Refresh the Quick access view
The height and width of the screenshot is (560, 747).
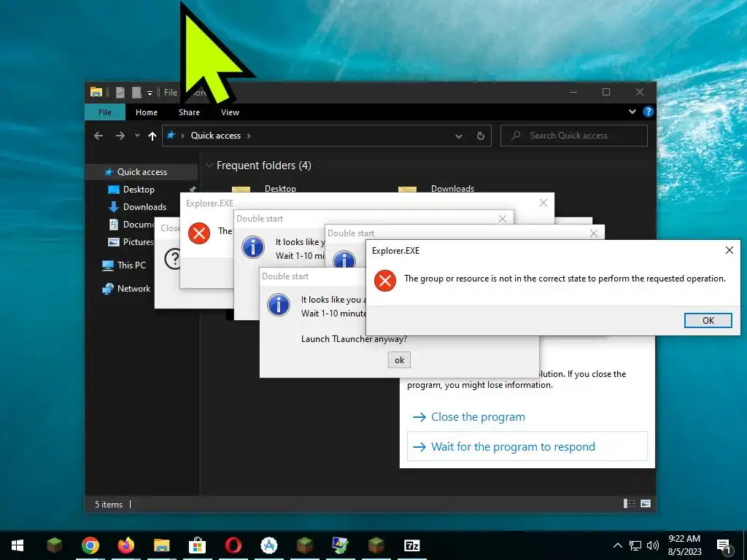(x=481, y=136)
